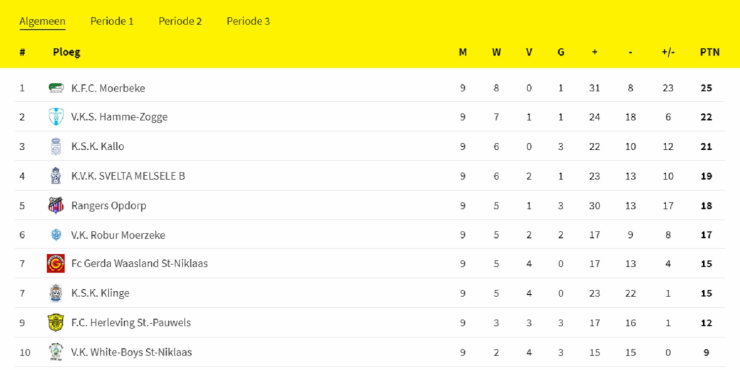Select the Algemeen standings tab

[x=42, y=21]
